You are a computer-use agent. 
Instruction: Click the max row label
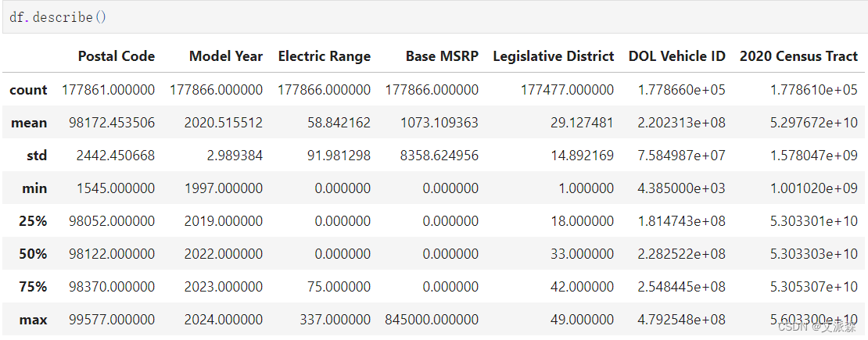34,320
